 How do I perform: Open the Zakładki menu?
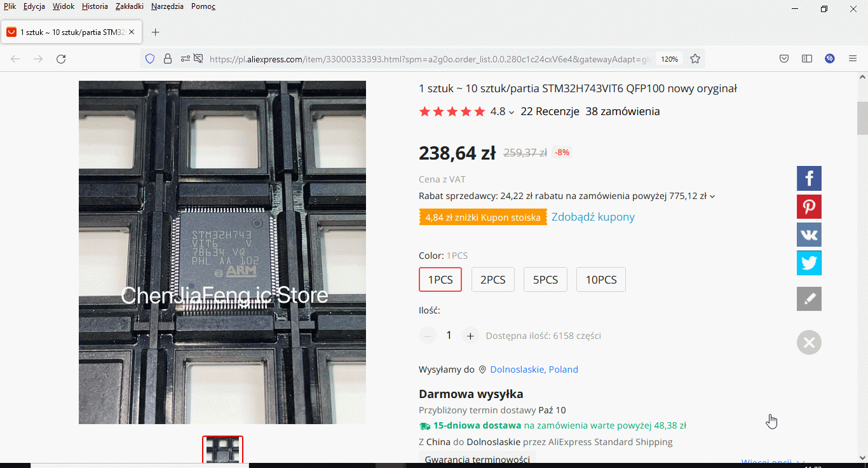pos(130,6)
